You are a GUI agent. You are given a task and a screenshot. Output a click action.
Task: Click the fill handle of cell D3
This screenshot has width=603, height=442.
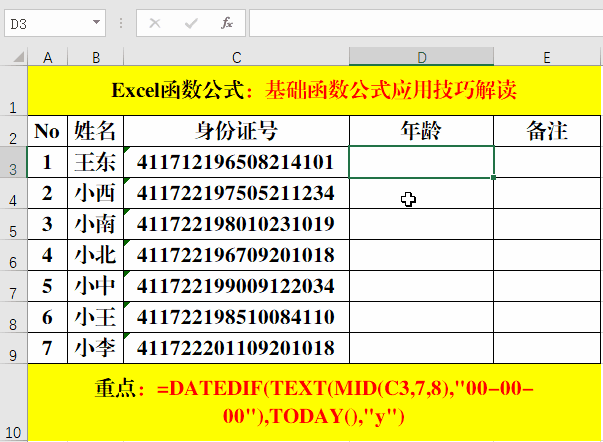click(x=493, y=177)
